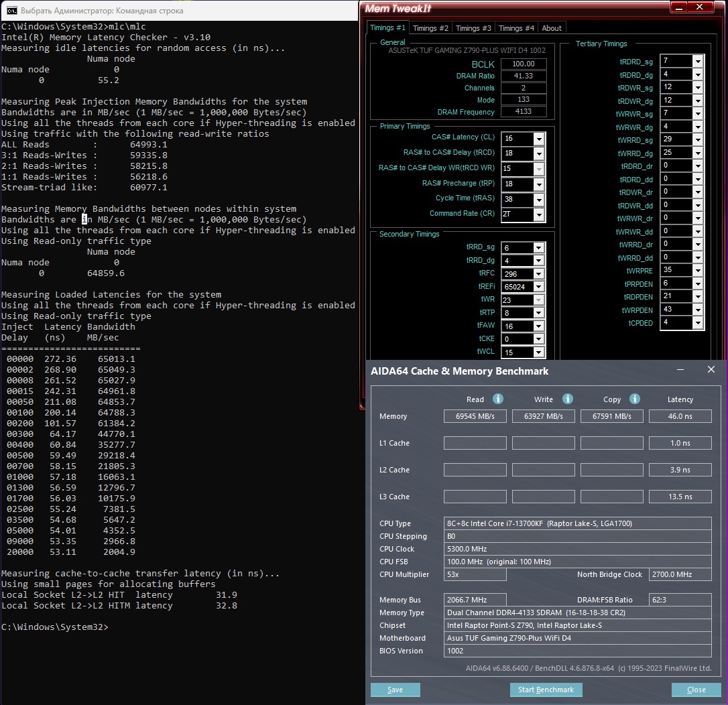
Task: Switch to Timings #1 tab
Action: pos(387,28)
